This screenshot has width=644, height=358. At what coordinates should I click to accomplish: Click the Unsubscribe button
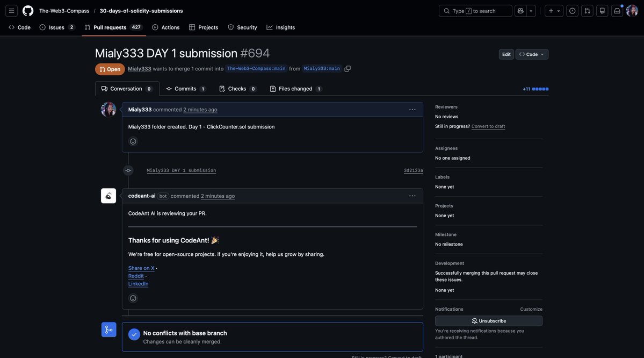pyautogui.click(x=489, y=321)
